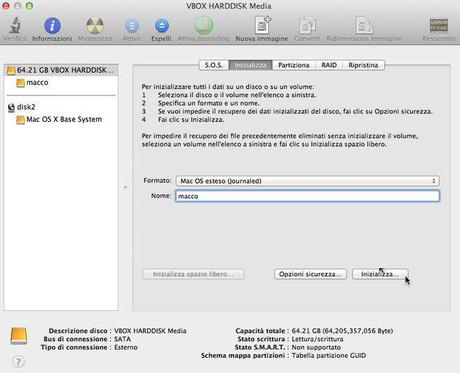This screenshot has height=373, width=460.
Task: Switch to the RAID tab
Action: coord(329,65)
